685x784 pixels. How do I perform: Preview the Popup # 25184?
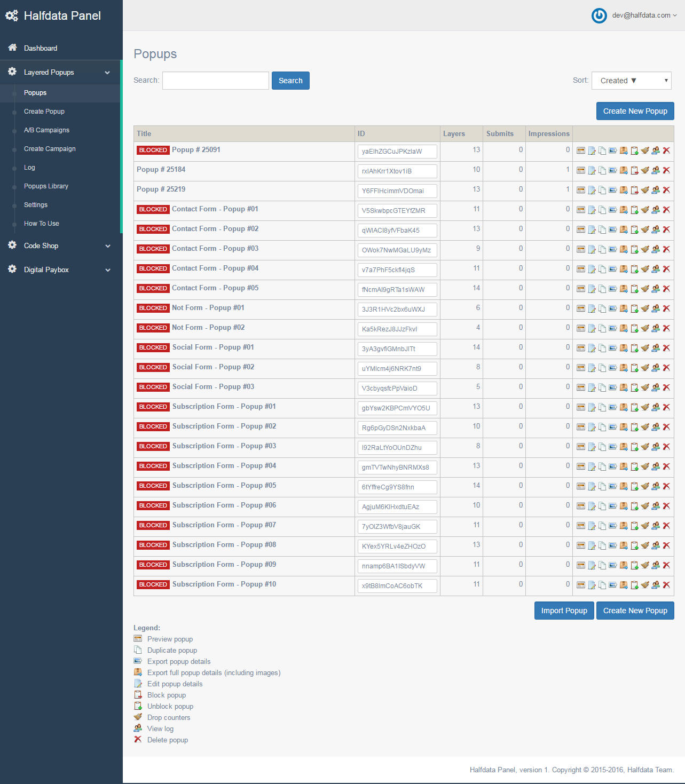581,170
